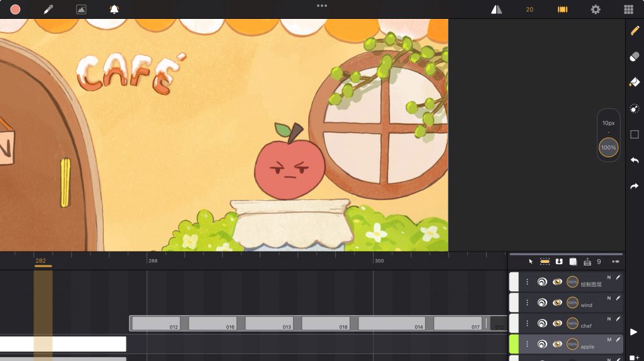
Task: Toggle visibility of the wind layer
Action: (x=557, y=303)
